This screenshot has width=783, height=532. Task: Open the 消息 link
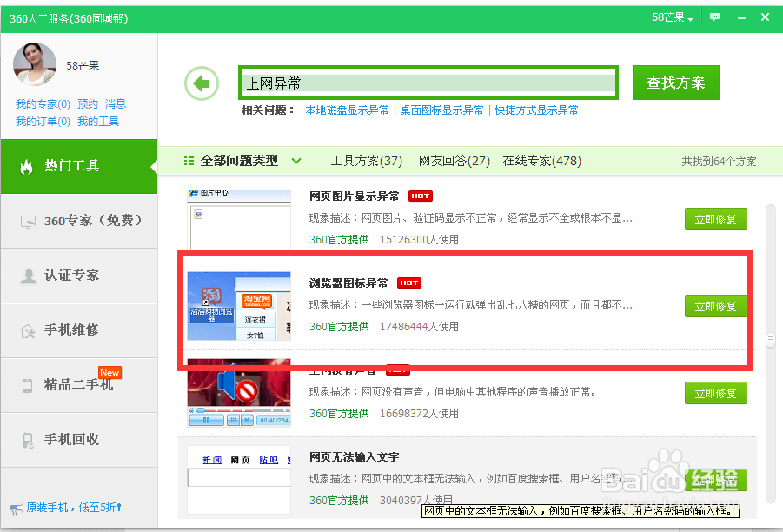pos(116,104)
